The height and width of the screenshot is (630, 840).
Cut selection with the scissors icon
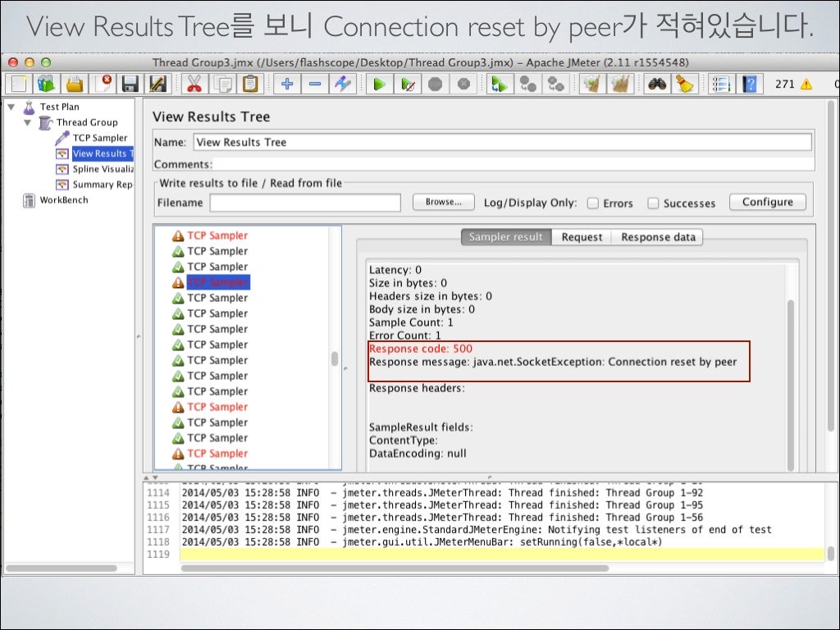click(x=194, y=84)
